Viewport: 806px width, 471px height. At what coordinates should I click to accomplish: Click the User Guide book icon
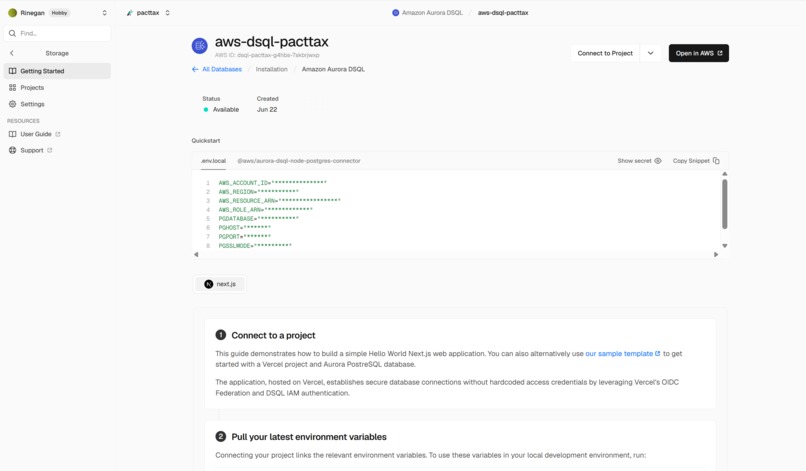(12, 134)
